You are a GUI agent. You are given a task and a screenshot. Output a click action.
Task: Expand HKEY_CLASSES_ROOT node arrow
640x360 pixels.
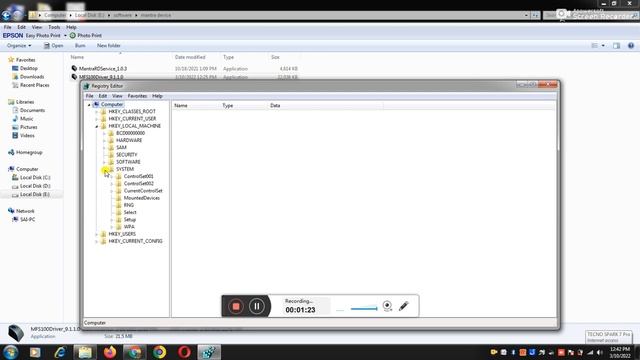[x=97, y=111]
